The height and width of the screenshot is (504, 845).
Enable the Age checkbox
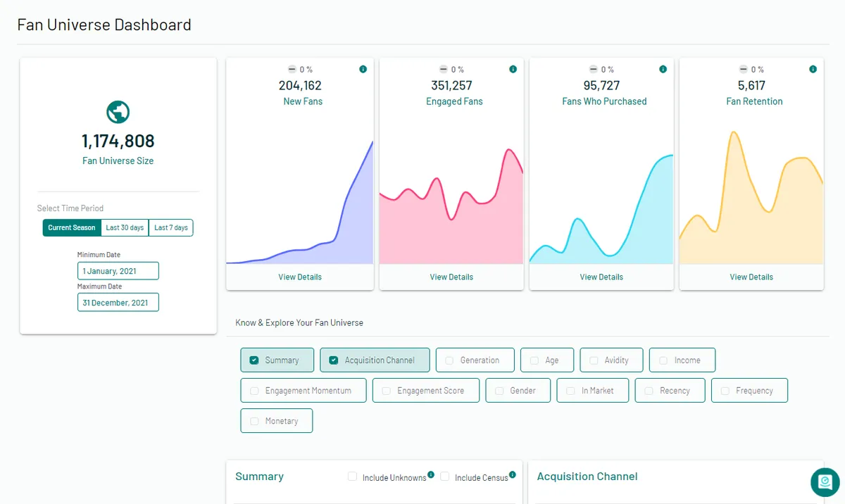[534, 360]
